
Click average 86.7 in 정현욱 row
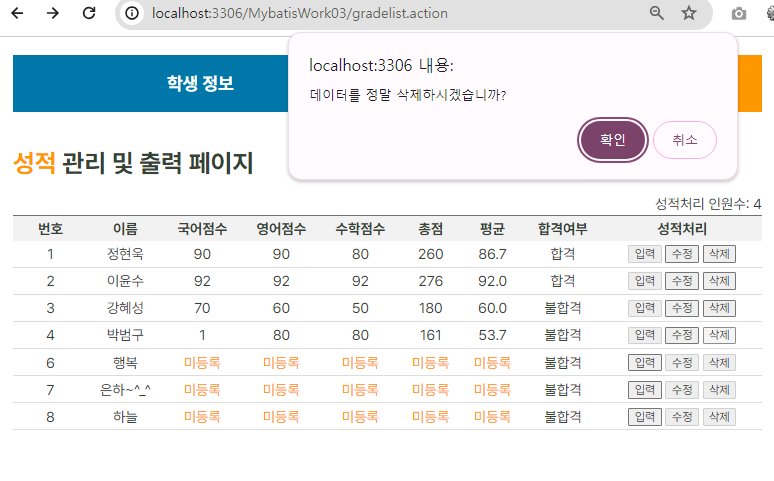click(492, 254)
